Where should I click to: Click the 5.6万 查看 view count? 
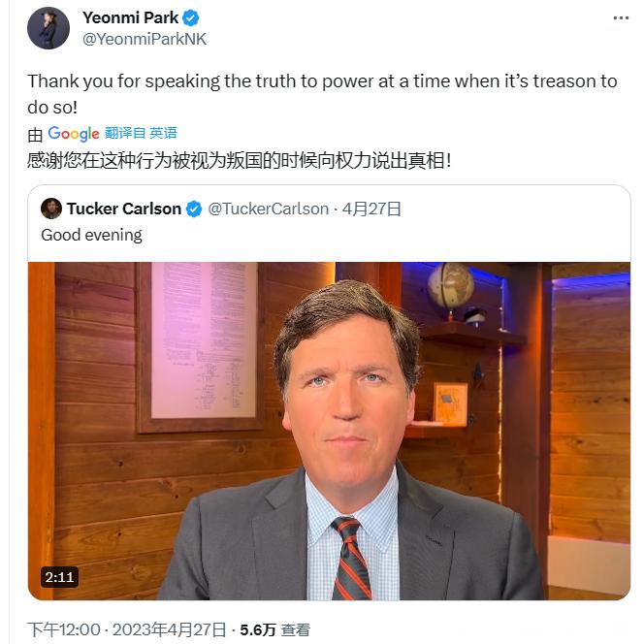point(275,629)
